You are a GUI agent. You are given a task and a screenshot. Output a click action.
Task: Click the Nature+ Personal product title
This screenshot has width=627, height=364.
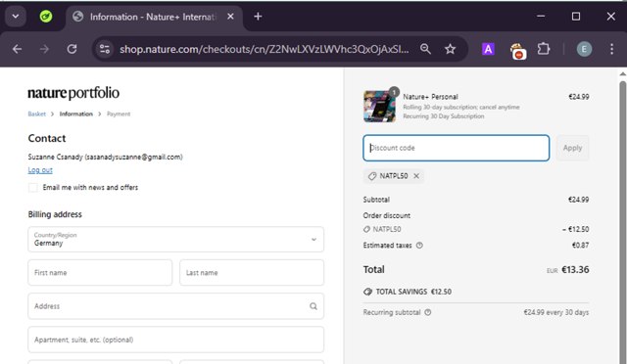[x=430, y=97]
